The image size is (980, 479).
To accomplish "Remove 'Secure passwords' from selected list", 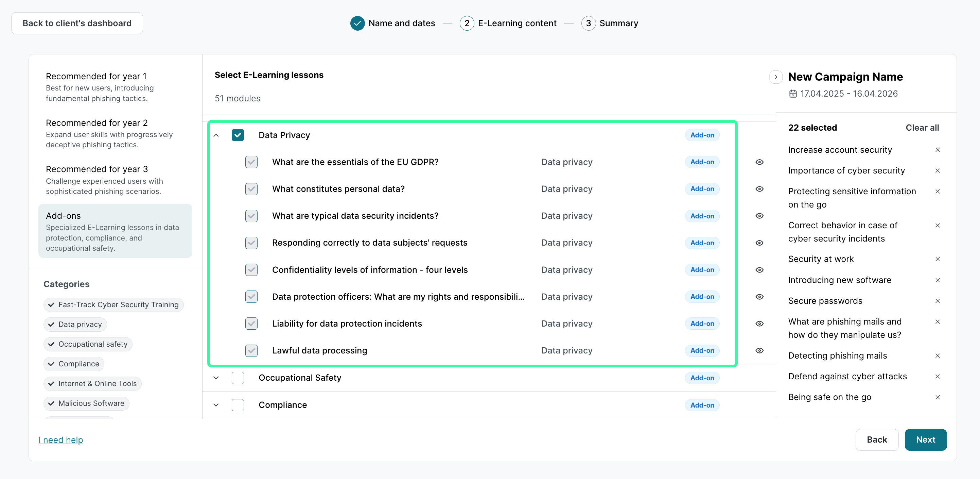I will pos(938,301).
